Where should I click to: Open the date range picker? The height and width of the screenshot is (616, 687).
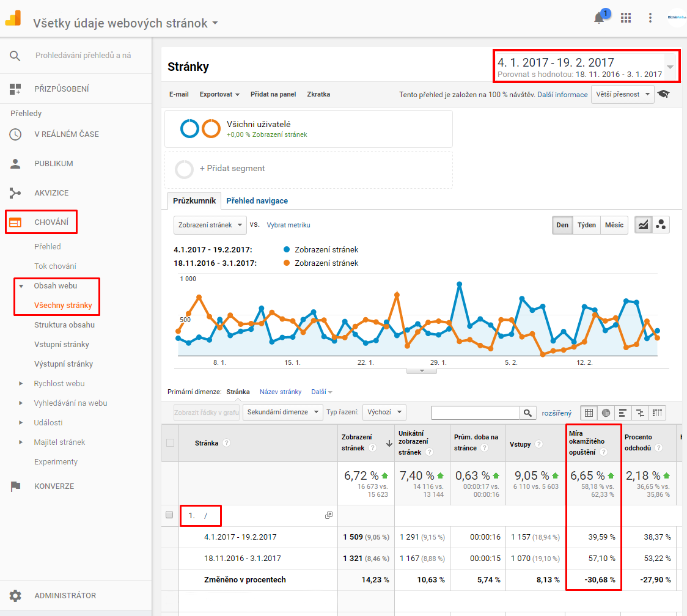[586, 66]
